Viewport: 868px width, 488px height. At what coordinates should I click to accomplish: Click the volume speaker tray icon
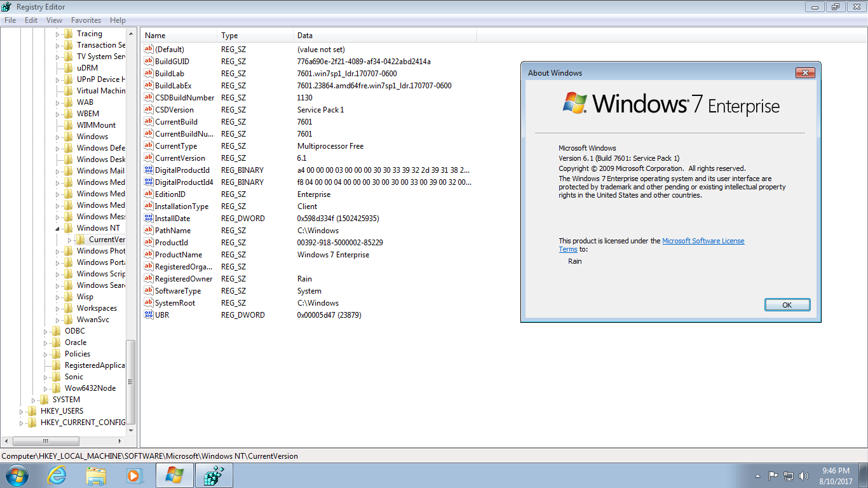804,475
